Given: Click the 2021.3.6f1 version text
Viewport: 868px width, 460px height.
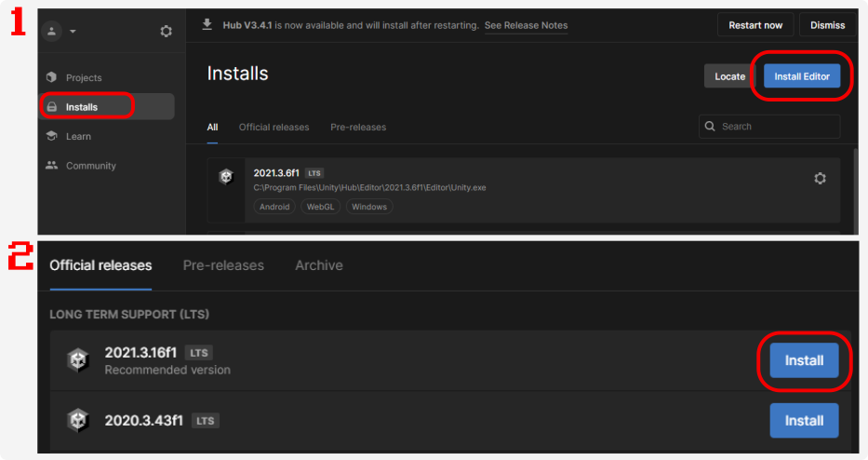Looking at the screenshot, I should 276,173.
